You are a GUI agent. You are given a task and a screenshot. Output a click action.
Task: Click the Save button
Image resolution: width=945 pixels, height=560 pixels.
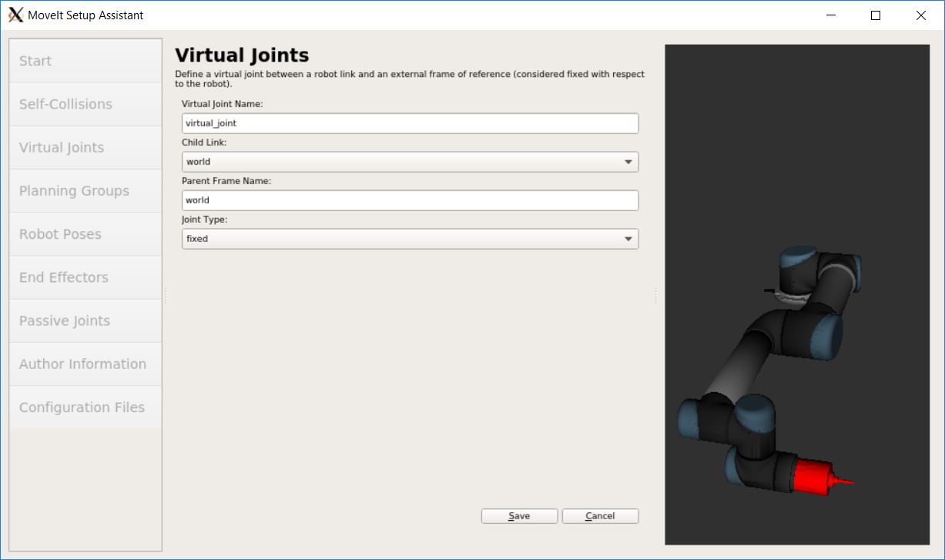(x=519, y=515)
